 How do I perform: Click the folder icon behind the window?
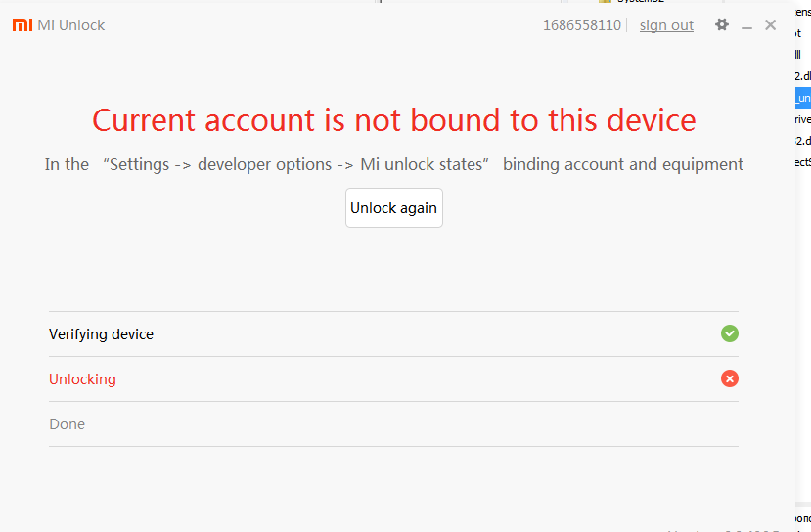pyautogui.click(x=606, y=2)
